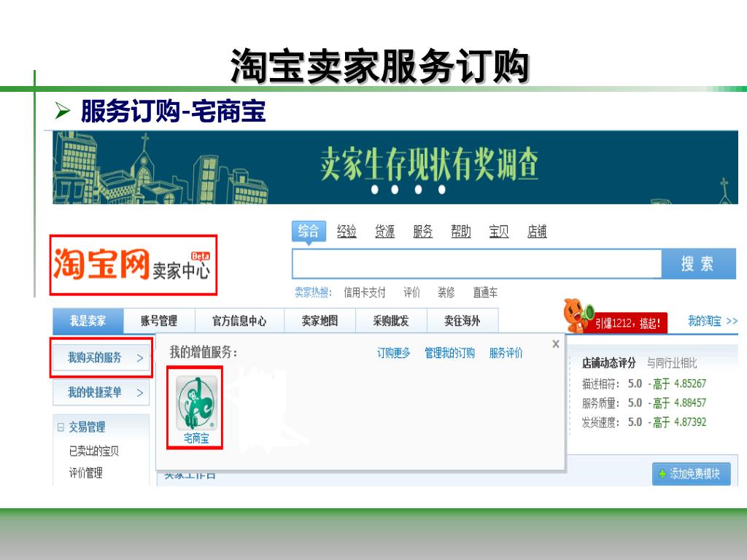This screenshot has width=747, height=560.
Task: Open 已卖出的宝贝 in the sidebar
Action: pos(94,451)
